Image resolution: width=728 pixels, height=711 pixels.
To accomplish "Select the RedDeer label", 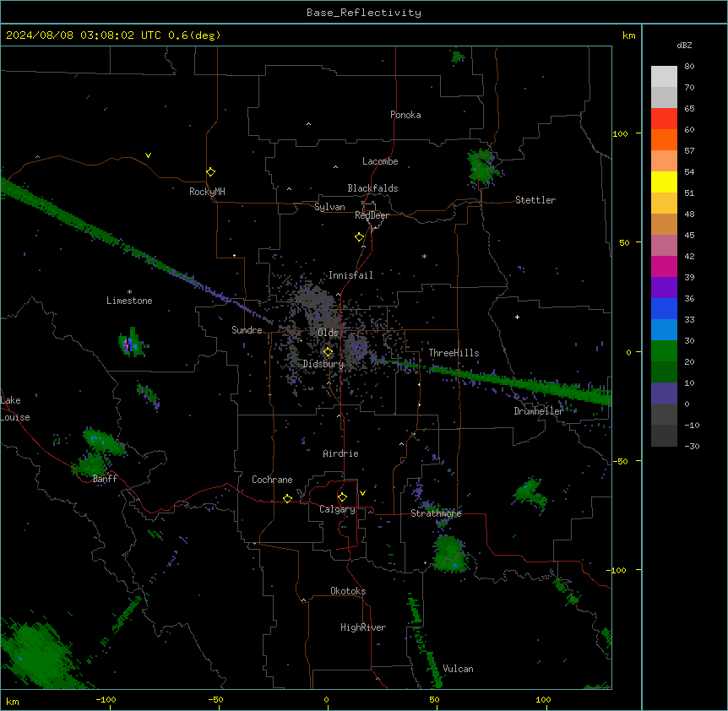I will 372,215.
